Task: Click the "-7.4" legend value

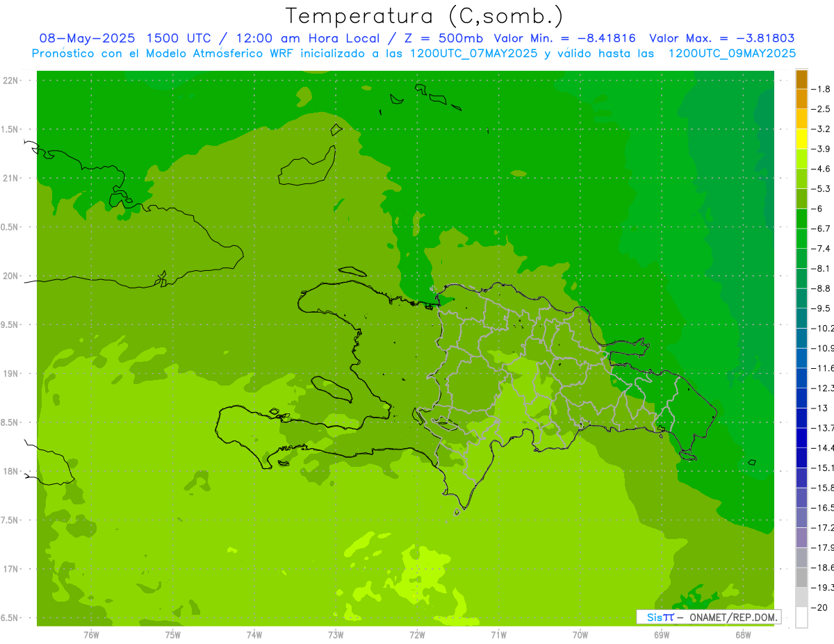Action: (x=822, y=249)
